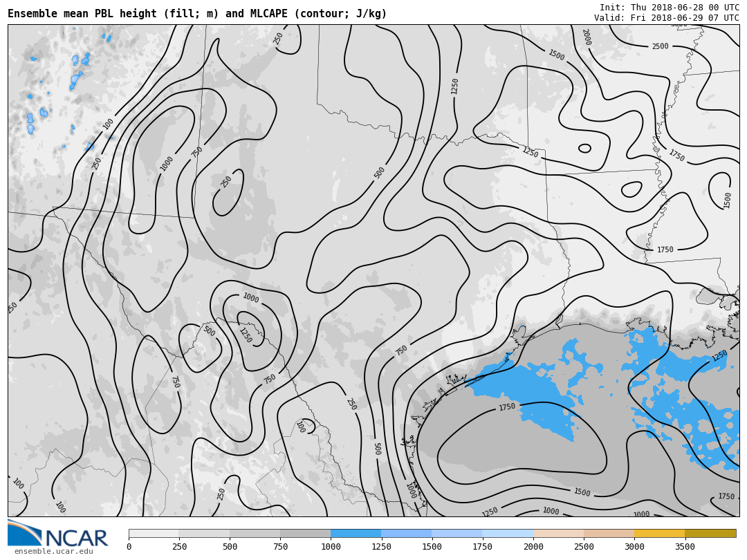The width and height of the screenshot is (747, 560).
Task: Open the ensemble.ucar.edu link
Action: pos(53,551)
